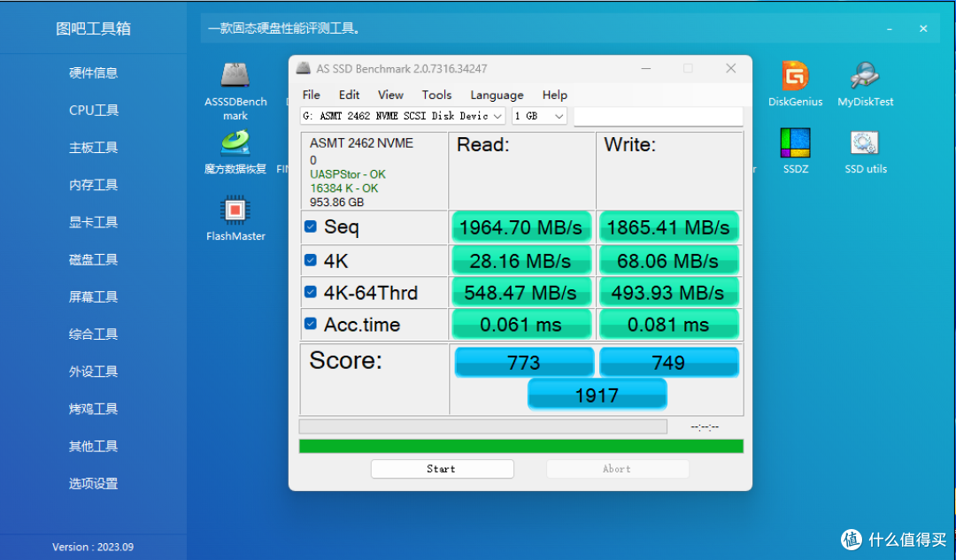Select 综合工具 in the sidebar

[x=93, y=334]
